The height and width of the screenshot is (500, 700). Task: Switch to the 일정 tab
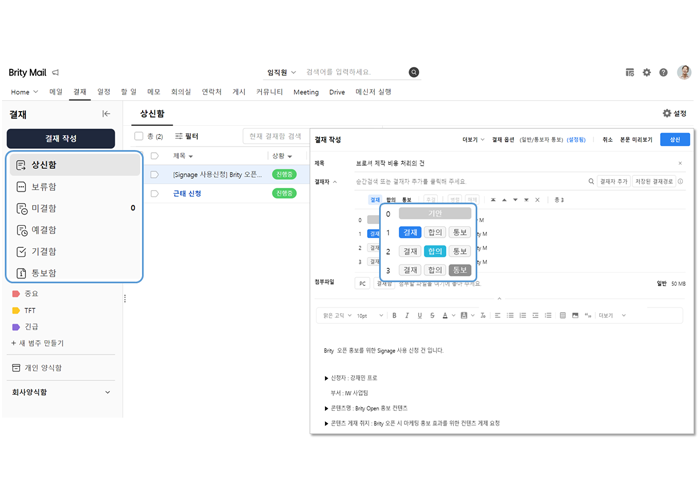coord(104,92)
